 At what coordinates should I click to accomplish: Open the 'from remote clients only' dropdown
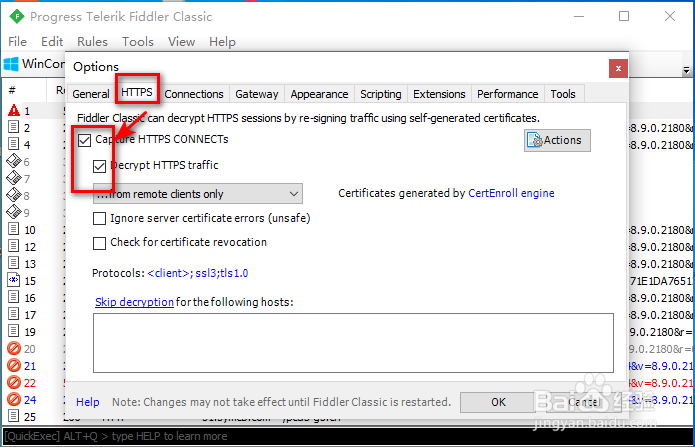tap(198, 194)
